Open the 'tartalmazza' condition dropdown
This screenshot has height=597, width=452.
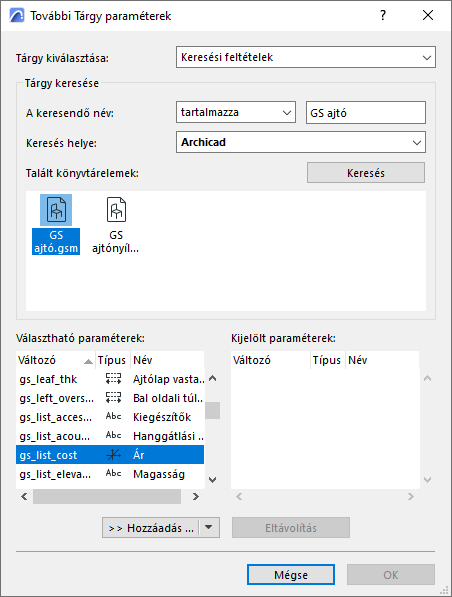236,112
